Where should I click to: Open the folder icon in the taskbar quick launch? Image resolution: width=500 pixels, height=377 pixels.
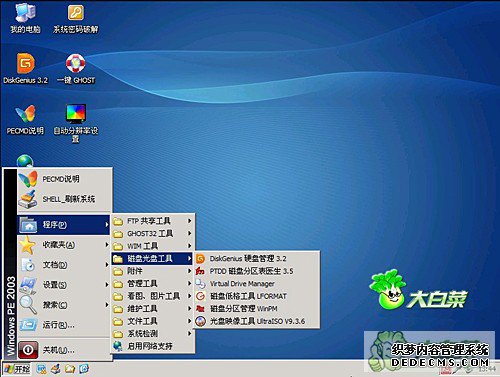(70, 369)
